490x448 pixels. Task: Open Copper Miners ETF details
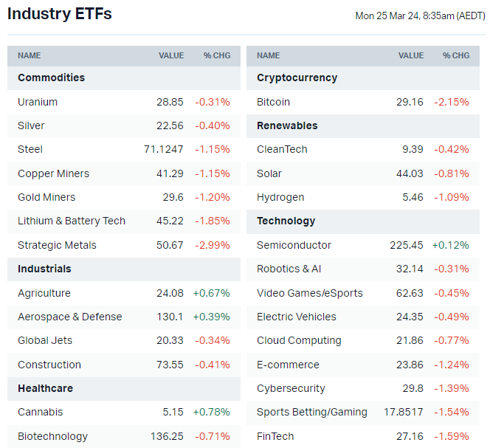[53, 173]
